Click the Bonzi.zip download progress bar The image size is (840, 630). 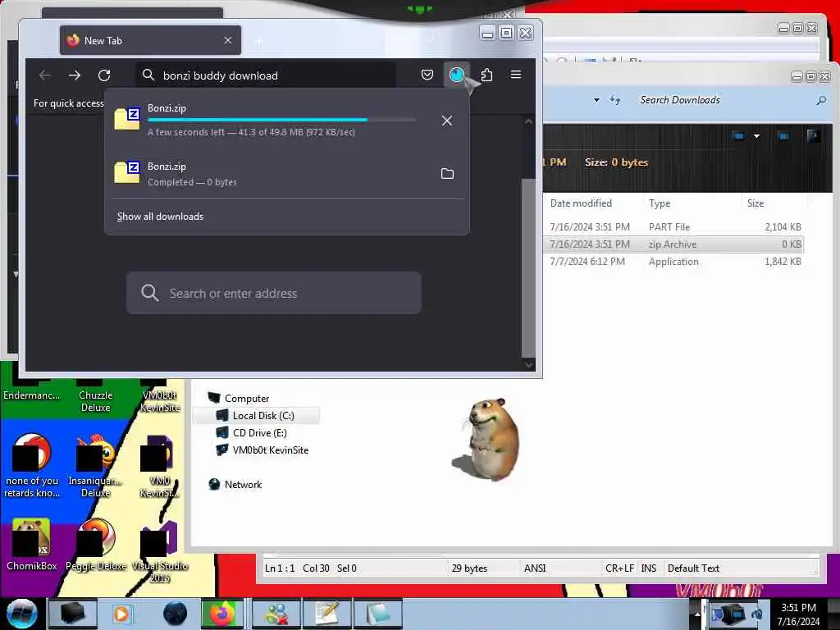[x=282, y=120]
